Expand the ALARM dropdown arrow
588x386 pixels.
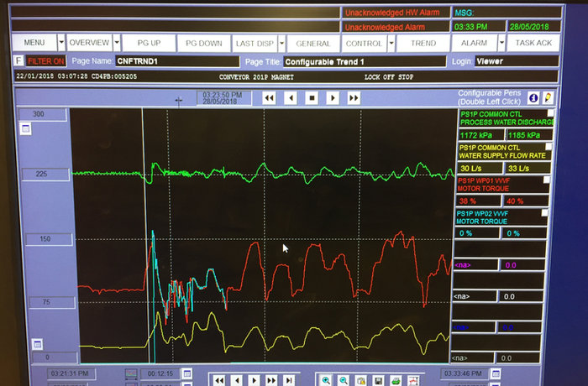pos(501,43)
